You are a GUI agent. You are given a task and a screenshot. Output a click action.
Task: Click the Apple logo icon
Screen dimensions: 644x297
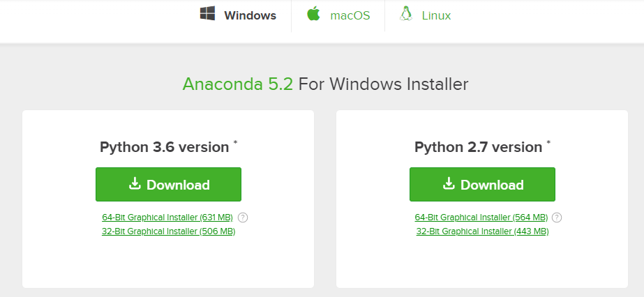click(313, 13)
